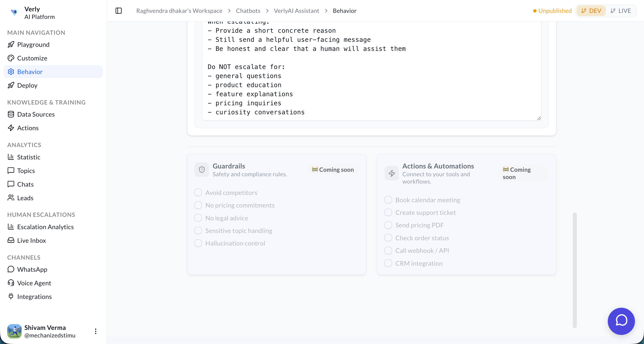Open Voice Agent via headset icon

11,283
